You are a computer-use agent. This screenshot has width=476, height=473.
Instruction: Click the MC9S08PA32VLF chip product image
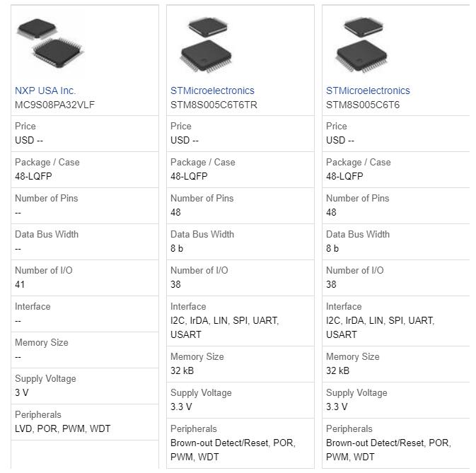pyautogui.click(x=50, y=42)
